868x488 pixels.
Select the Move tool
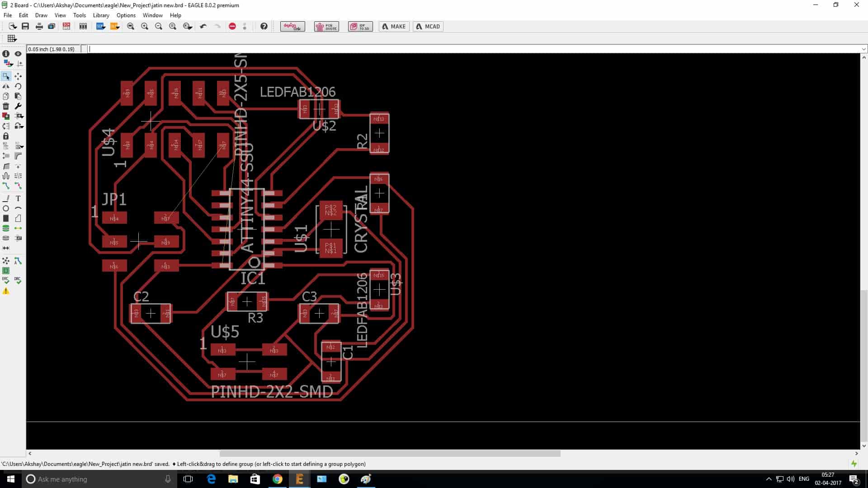(x=18, y=76)
